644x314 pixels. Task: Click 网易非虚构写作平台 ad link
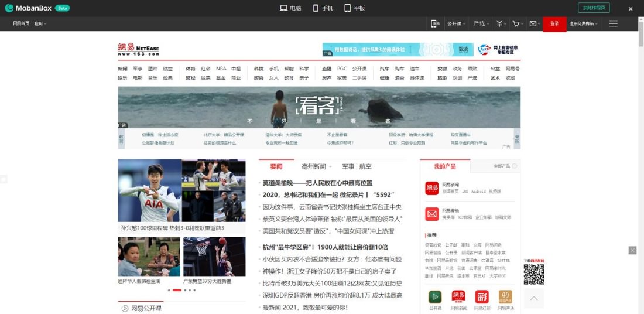[x=468, y=143]
